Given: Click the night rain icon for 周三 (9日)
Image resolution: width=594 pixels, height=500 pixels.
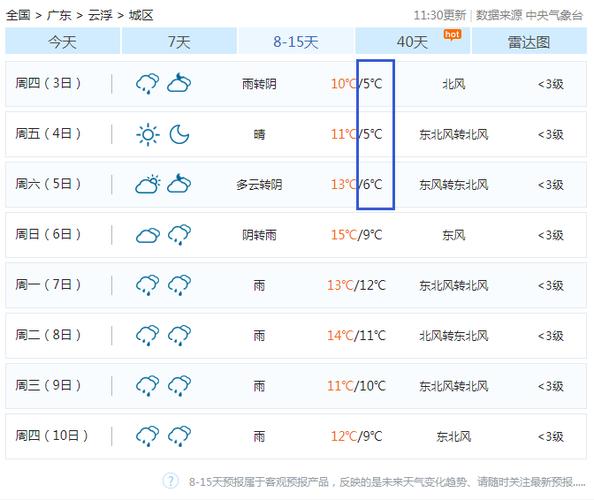Looking at the screenshot, I should (x=180, y=386).
